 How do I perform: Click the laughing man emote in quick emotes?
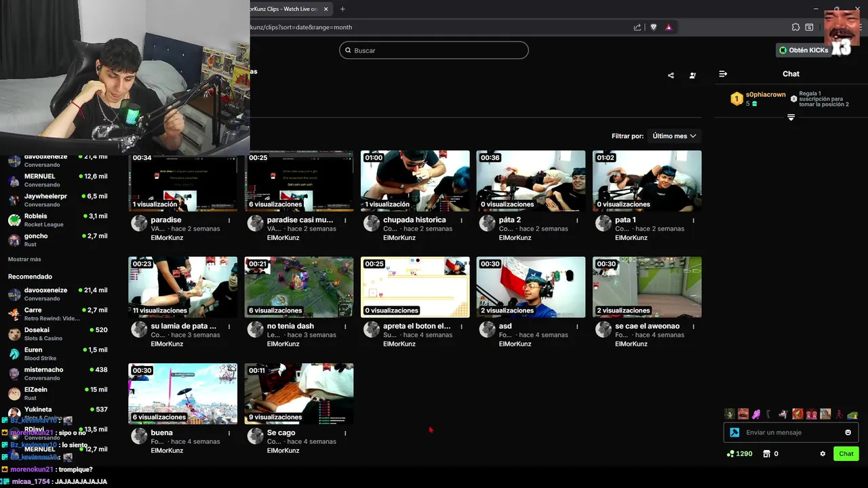743,414
